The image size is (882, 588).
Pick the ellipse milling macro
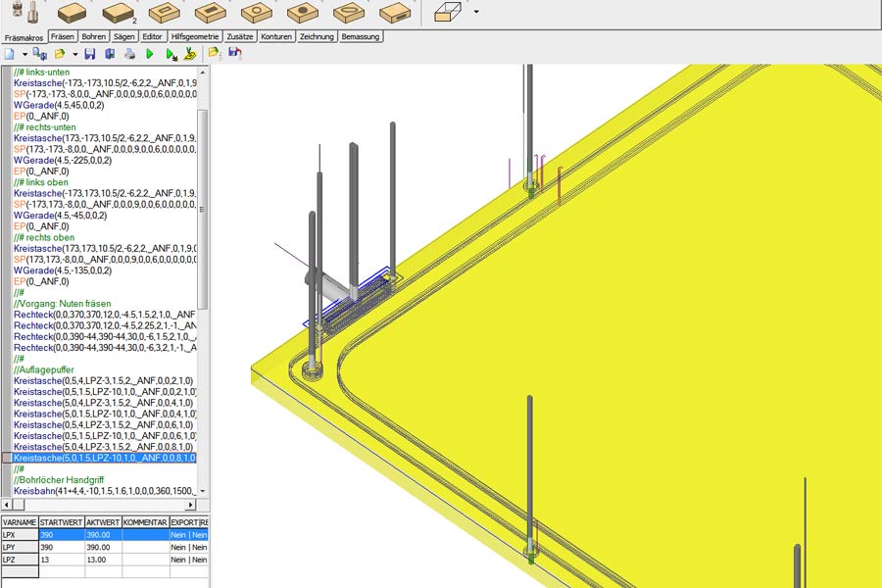point(349,13)
